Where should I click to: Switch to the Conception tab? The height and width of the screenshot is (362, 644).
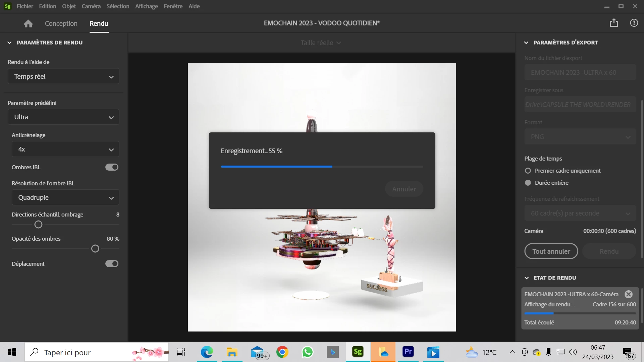coord(61,23)
